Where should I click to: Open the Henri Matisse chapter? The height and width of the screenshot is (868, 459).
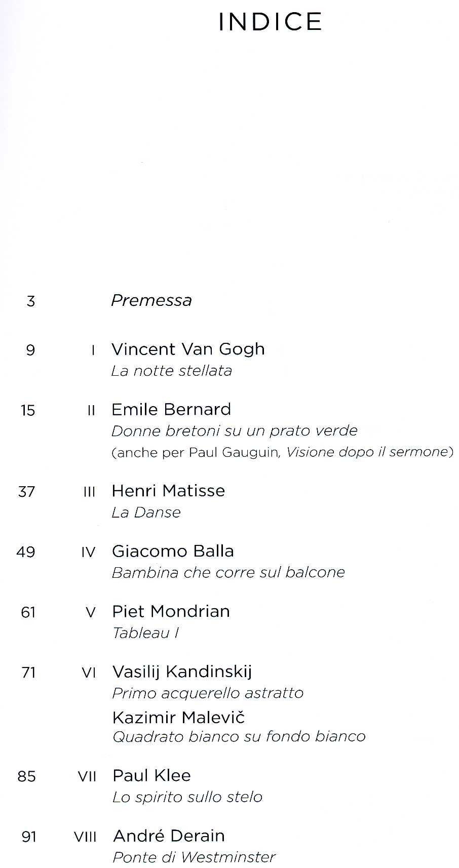(x=168, y=490)
